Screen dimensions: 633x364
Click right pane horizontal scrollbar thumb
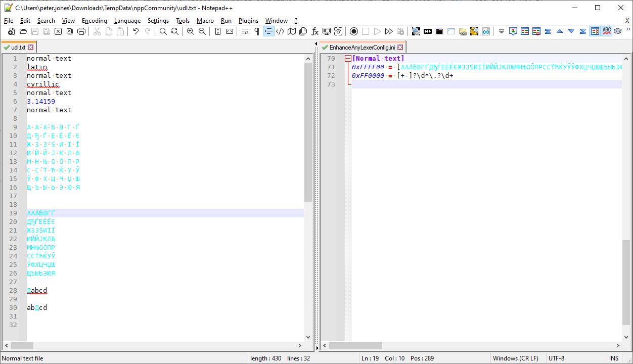click(355, 346)
